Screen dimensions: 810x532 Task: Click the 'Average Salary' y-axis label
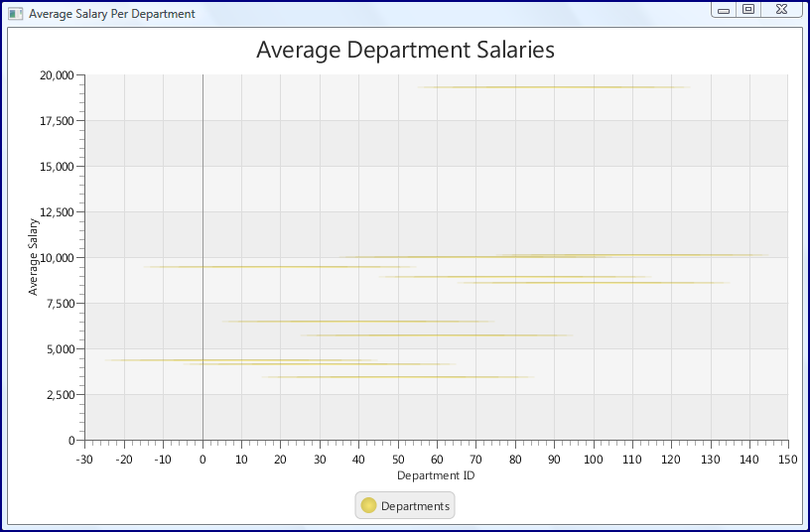coord(34,257)
